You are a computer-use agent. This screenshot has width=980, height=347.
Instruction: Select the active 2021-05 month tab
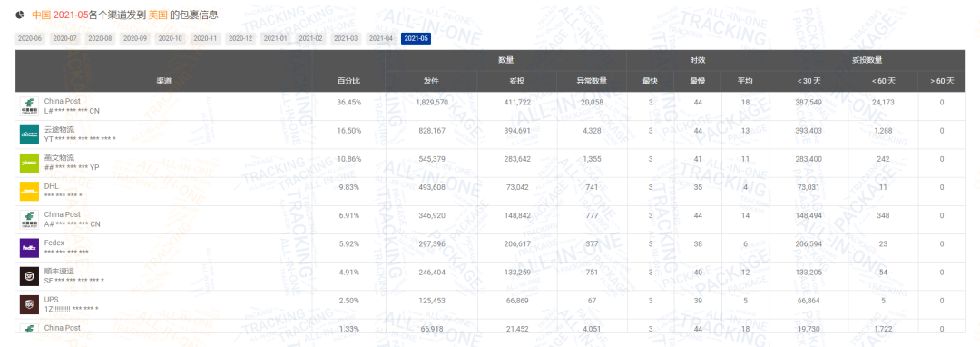[416, 39]
